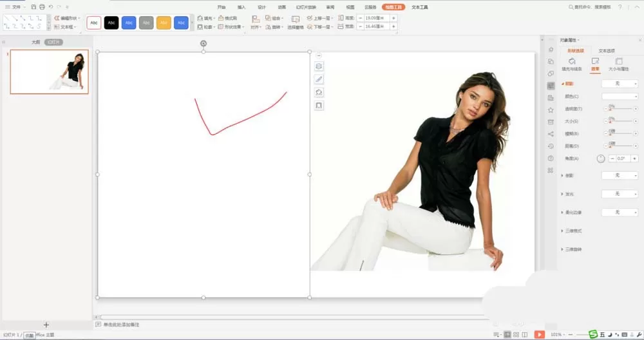The image size is (644, 340).
Task: Start slideshow with the red play button
Action: click(539, 335)
